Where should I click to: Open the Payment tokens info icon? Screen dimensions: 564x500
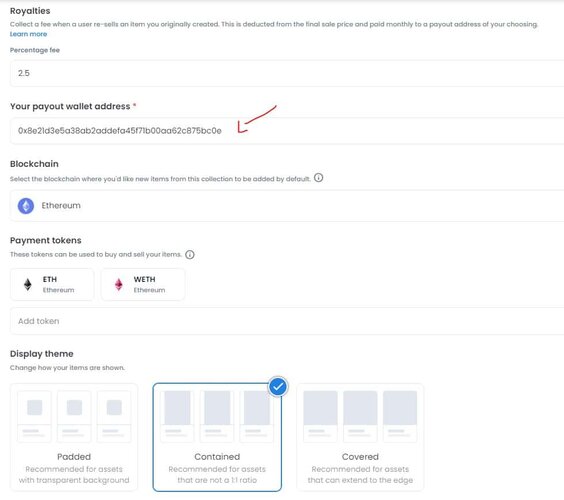(x=190, y=255)
